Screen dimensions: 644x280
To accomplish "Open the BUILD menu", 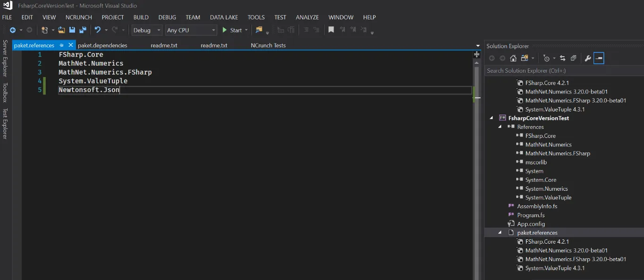I will click(x=141, y=17).
